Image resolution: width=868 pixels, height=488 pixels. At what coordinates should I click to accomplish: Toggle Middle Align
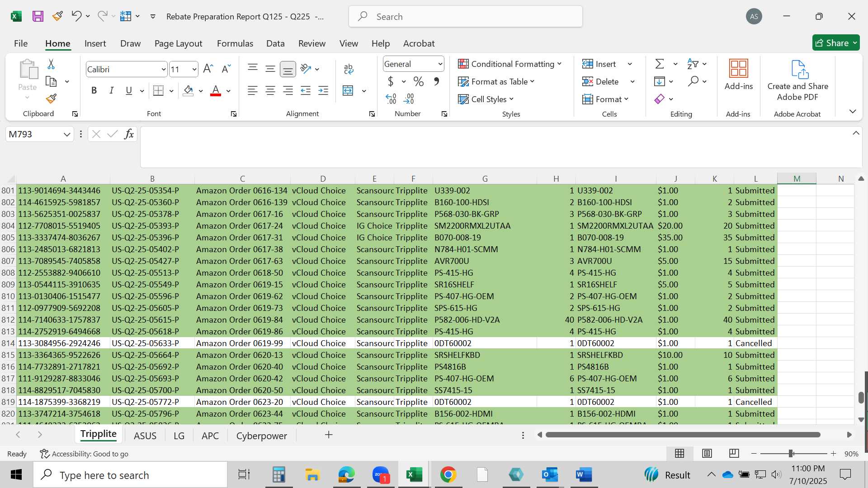(x=270, y=69)
